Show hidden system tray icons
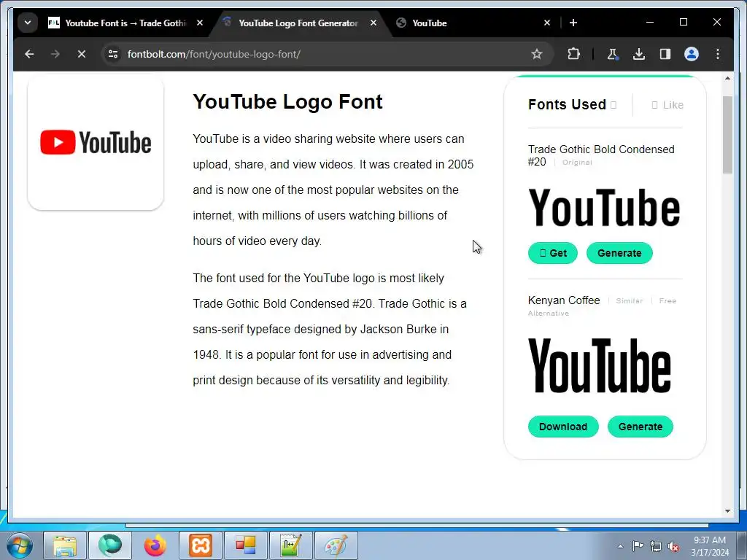This screenshot has width=747, height=560. (620, 546)
